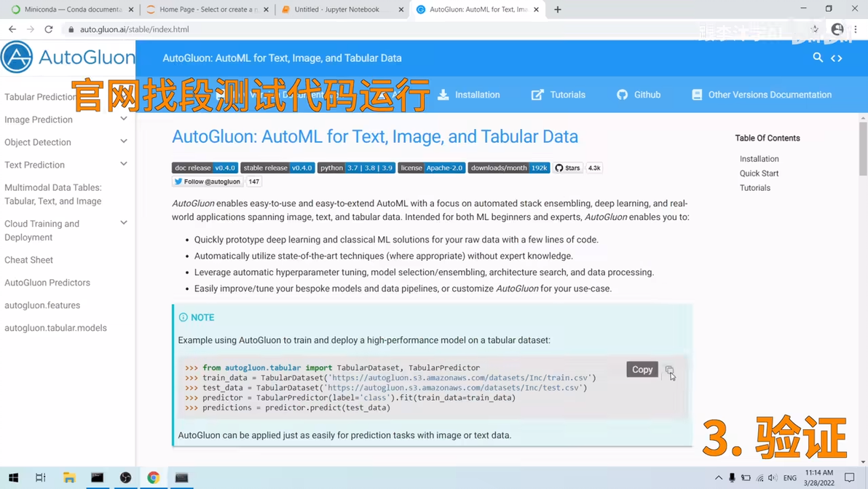This screenshot has height=489, width=868.
Task: Click Quick Start in Table Of Contents
Action: (759, 173)
